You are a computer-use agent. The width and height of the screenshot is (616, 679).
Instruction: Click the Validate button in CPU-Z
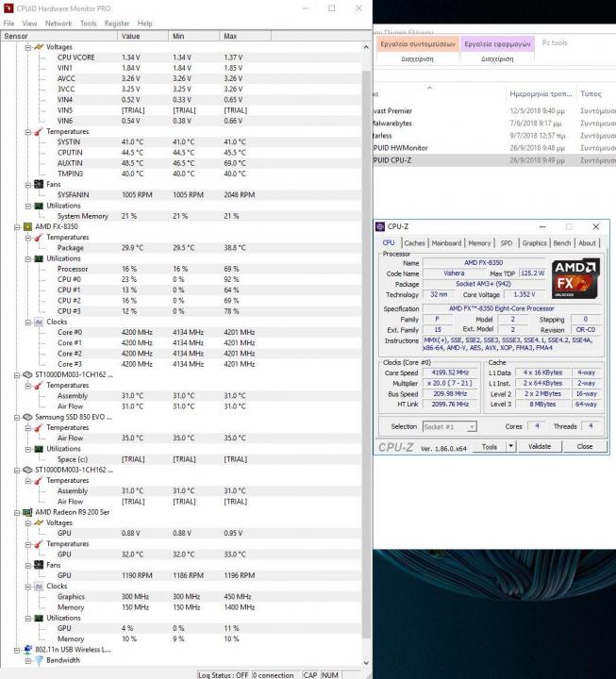(x=540, y=446)
